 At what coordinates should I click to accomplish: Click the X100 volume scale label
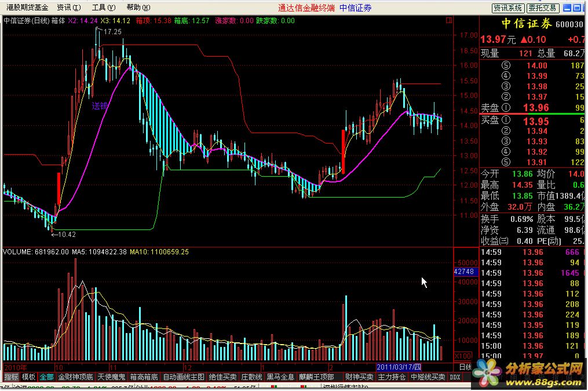(x=463, y=356)
